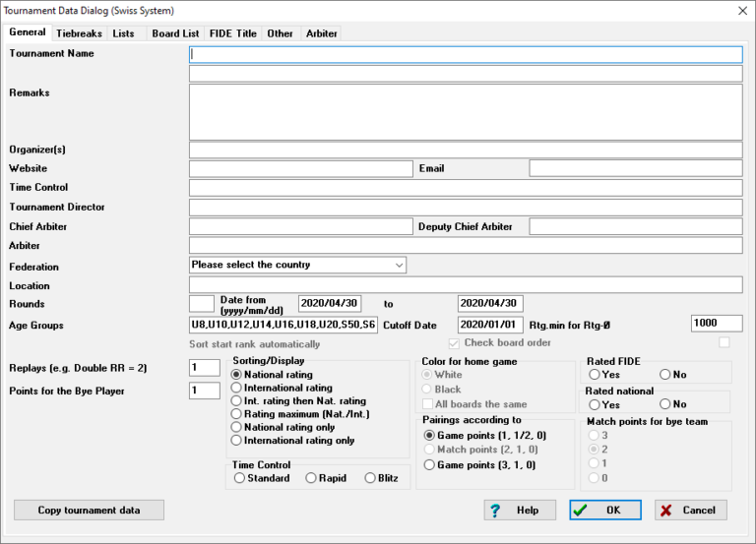Open the Board List tab

(175, 33)
